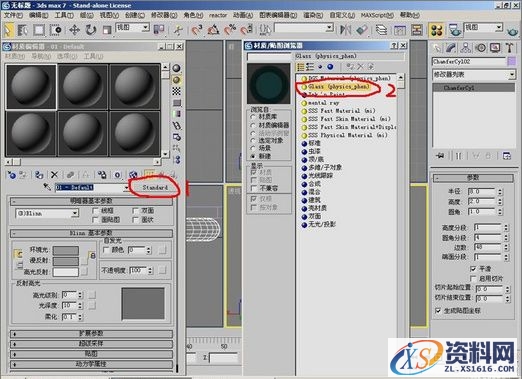
Task: Collapse Blinn 基本参数 rollout
Action: pos(91,233)
